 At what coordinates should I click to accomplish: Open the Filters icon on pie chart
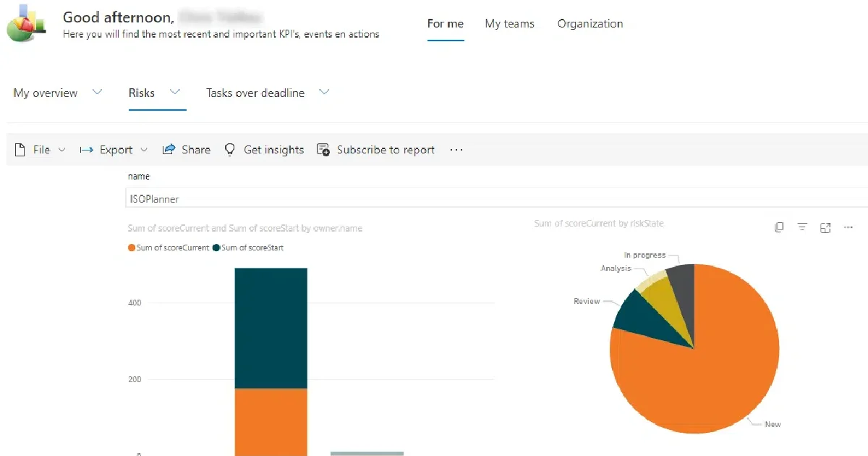[802, 227]
